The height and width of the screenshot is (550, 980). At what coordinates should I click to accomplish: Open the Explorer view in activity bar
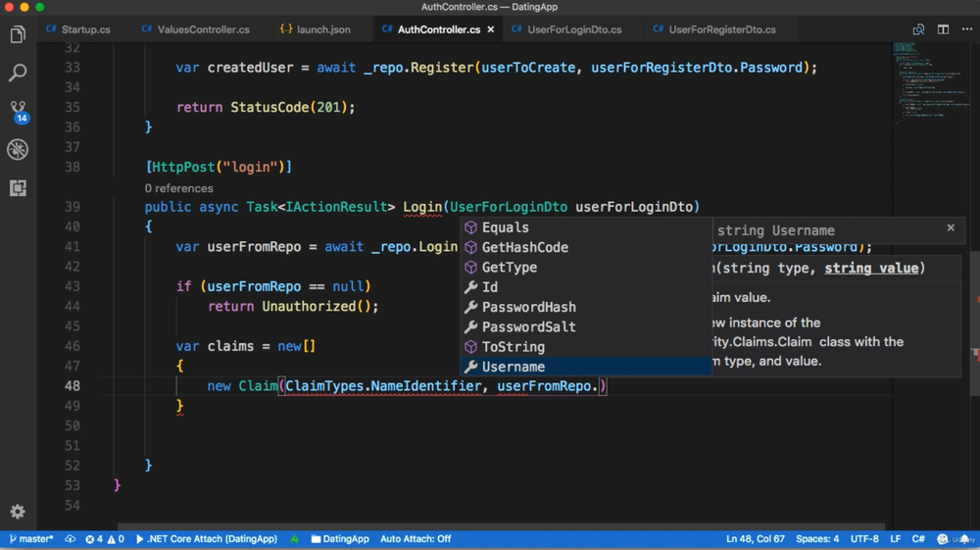[18, 34]
